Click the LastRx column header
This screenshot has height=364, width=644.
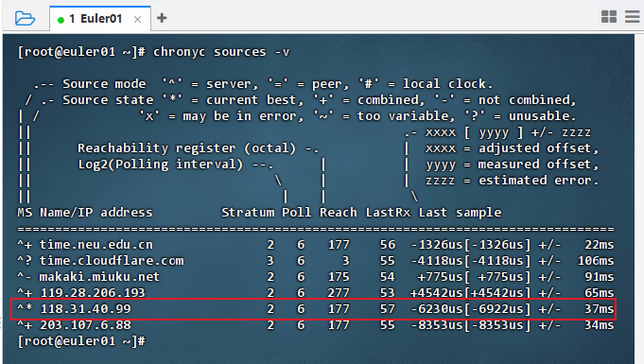(388, 213)
